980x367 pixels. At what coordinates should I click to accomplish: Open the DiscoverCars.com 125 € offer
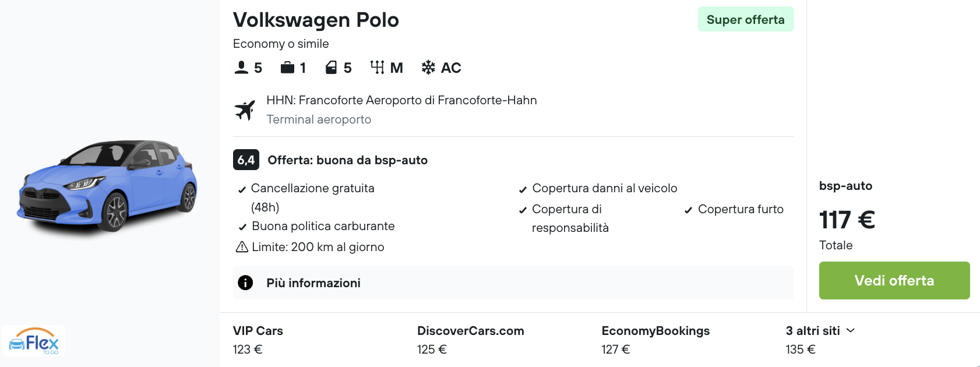[470, 340]
